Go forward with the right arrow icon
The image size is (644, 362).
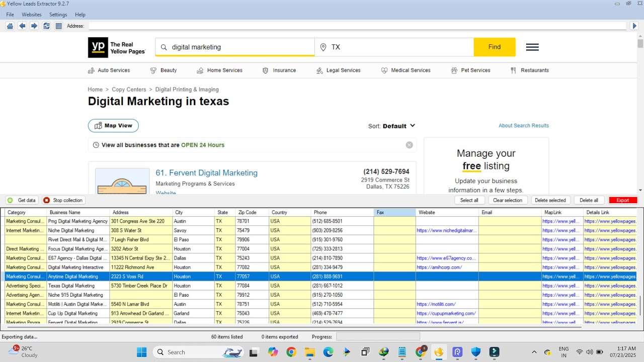(34, 26)
